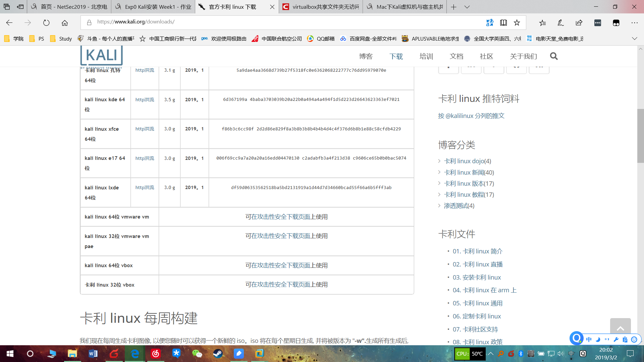Add this page to favorites star
Viewport: 644px width, 362px height.
click(x=517, y=22)
